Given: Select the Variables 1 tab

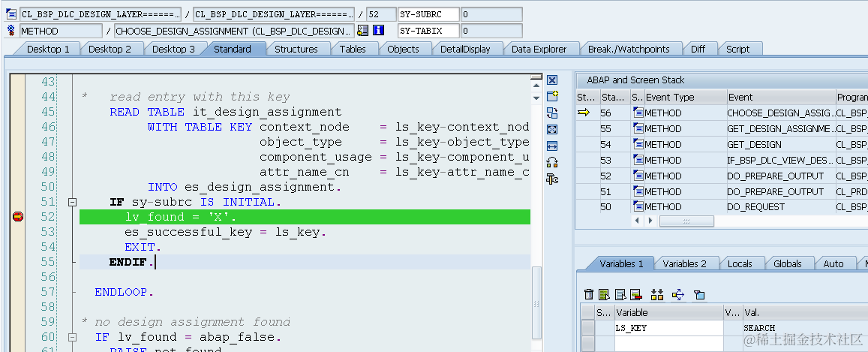Looking at the screenshot, I should (621, 263).
